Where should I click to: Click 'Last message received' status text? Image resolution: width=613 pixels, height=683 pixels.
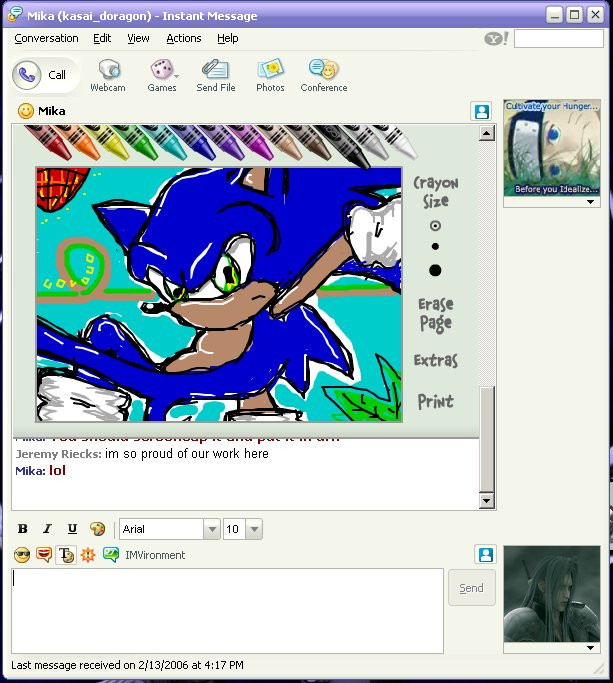127,665
